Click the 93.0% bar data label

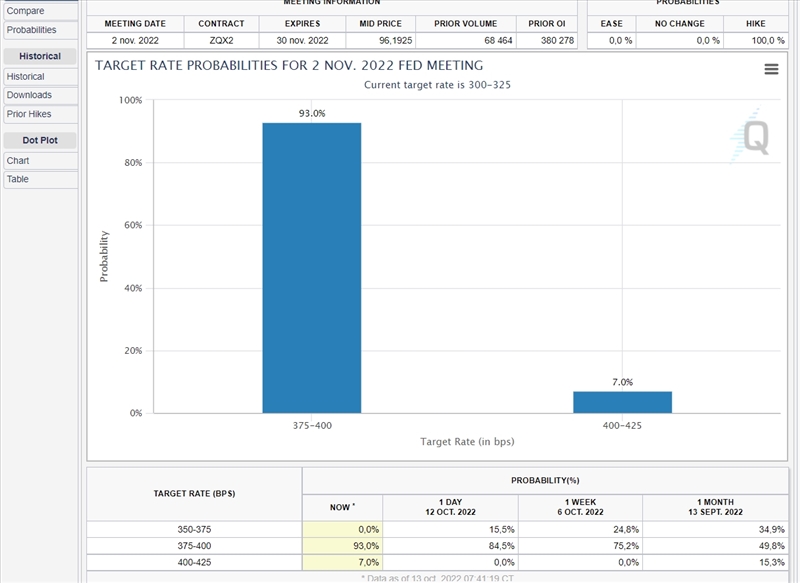(312, 113)
